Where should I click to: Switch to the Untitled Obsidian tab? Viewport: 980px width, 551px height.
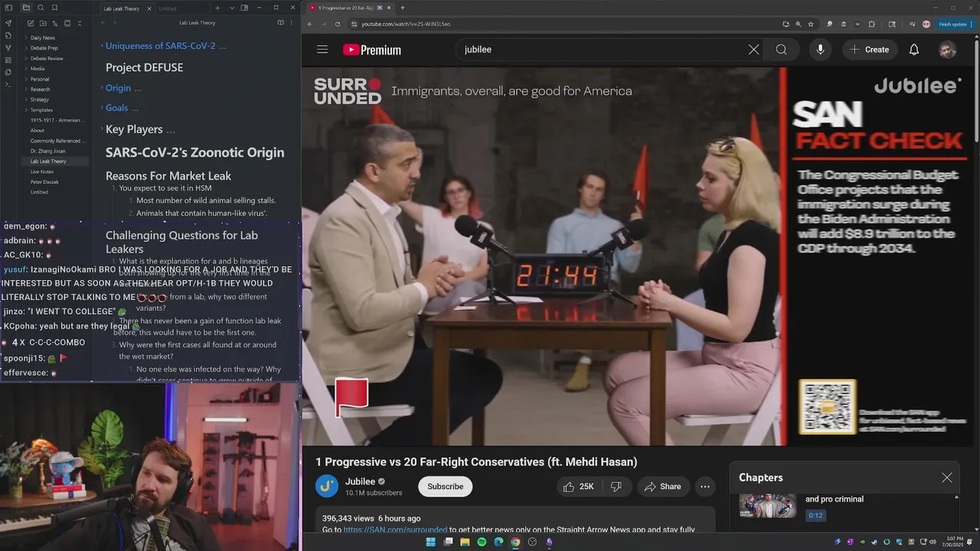[168, 8]
